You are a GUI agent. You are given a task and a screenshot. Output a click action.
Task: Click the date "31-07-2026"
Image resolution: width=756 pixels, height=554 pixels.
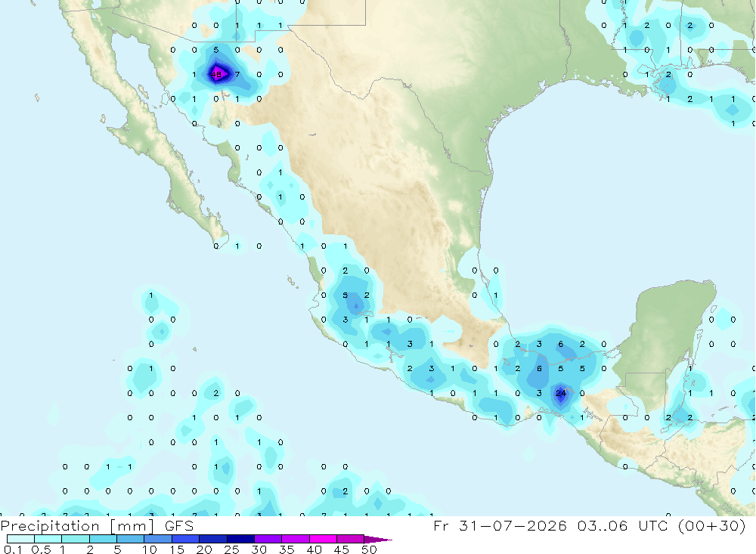(x=513, y=525)
